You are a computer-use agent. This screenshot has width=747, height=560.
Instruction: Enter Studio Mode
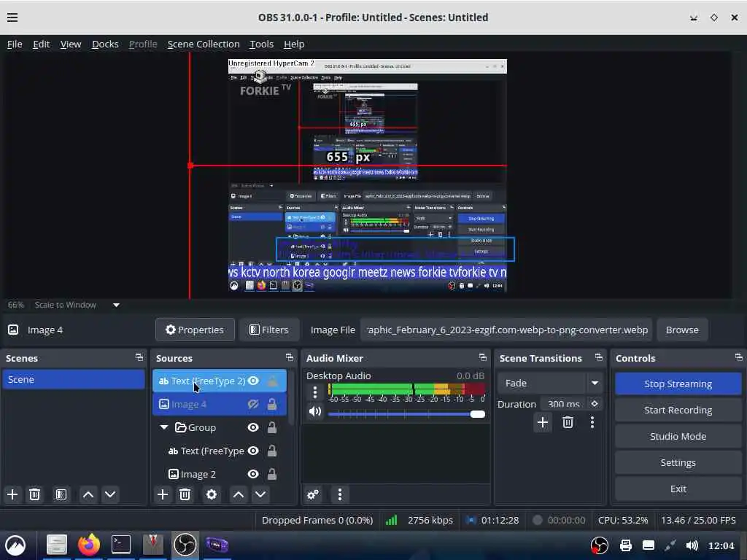click(x=678, y=436)
